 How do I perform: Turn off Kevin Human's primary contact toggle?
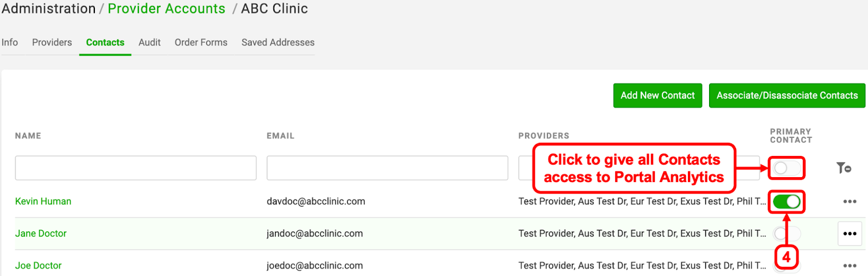787,202
